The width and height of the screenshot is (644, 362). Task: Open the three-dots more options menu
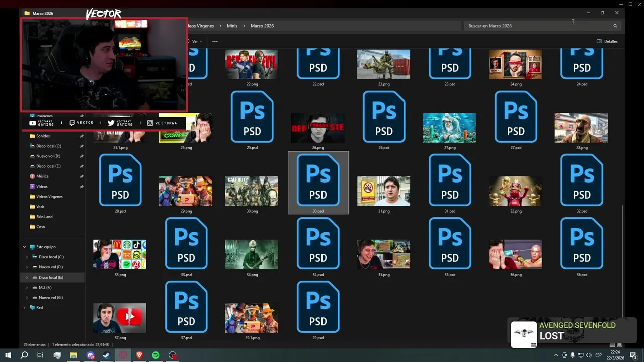click(x=215, y=41)
